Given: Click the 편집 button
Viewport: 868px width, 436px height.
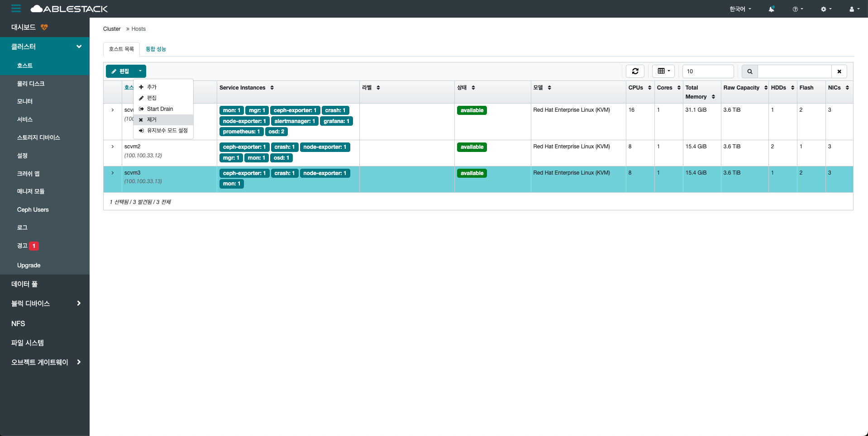Looking at the screenshot, I should pyautogui.click(x=120, y=71).
